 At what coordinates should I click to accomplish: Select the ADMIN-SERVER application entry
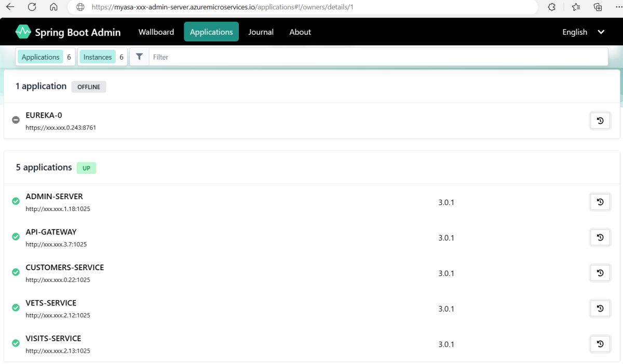click(54, 197)
